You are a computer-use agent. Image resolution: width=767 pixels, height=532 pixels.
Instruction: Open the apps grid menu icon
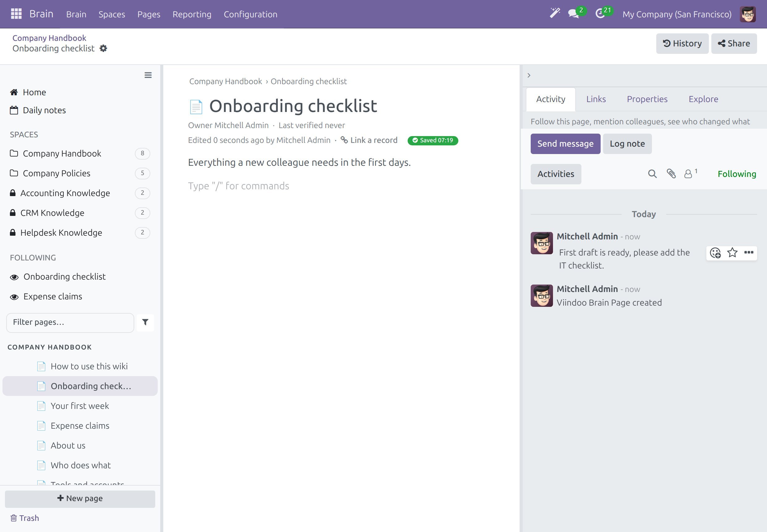[16, 14]
